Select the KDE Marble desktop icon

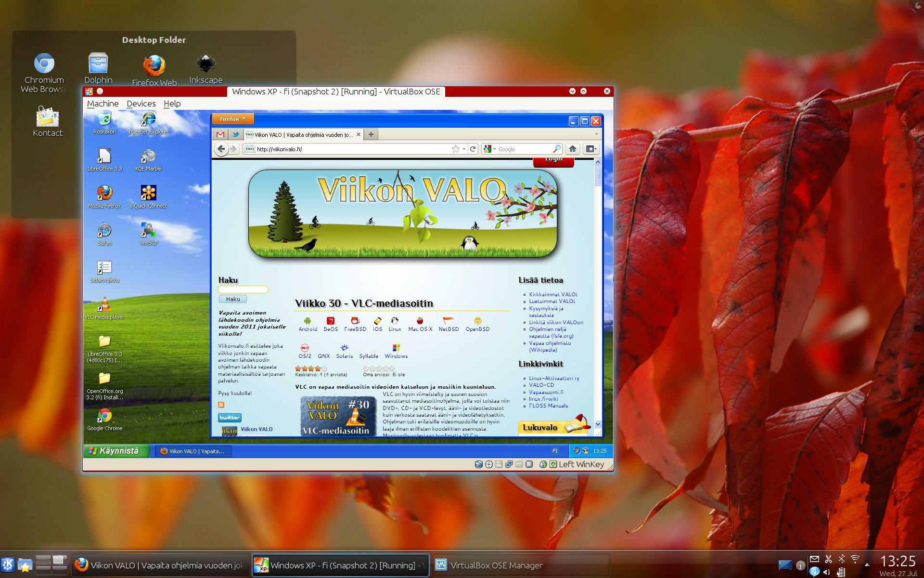point(148,160)
